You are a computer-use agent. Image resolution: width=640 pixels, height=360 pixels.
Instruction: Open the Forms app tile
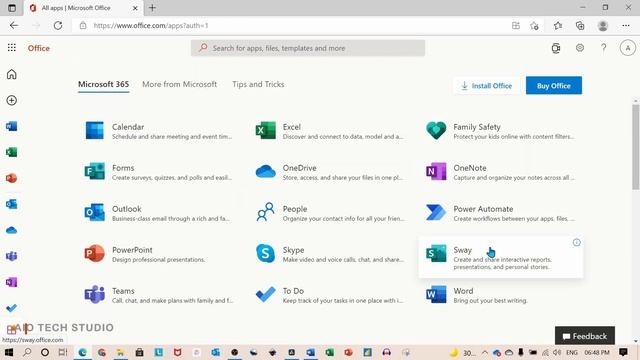click(159, 172)
